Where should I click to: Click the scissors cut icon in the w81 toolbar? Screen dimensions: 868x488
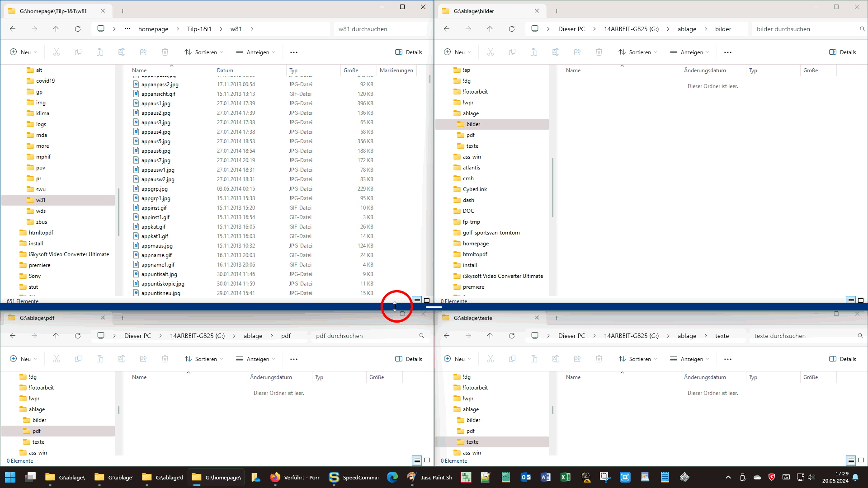click(57, 52)
